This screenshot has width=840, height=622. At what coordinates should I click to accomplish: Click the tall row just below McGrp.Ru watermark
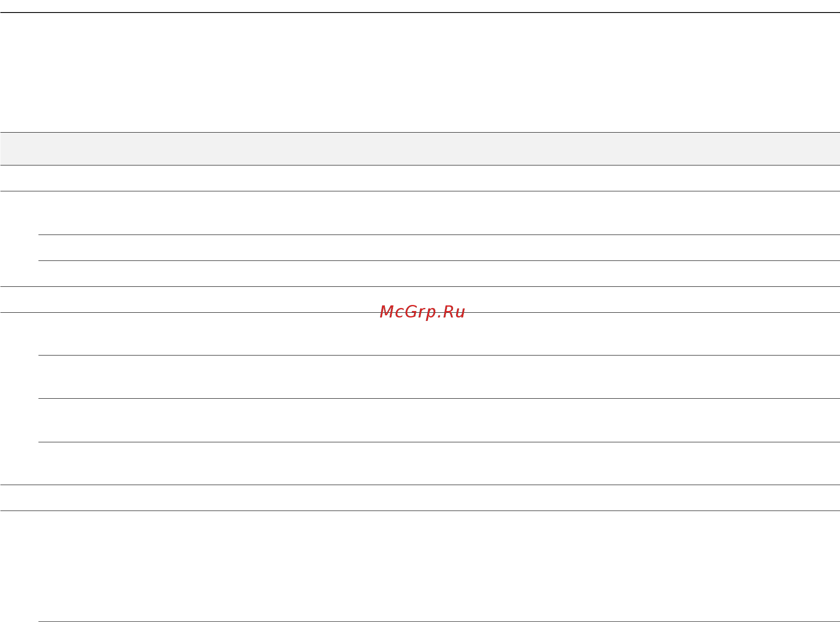[420, 334]
